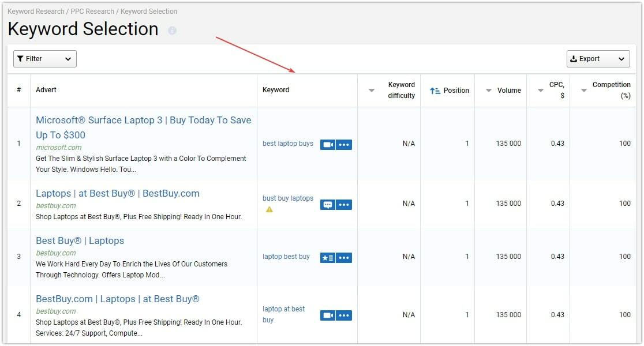Click the Keyword column header

[276, 90]
